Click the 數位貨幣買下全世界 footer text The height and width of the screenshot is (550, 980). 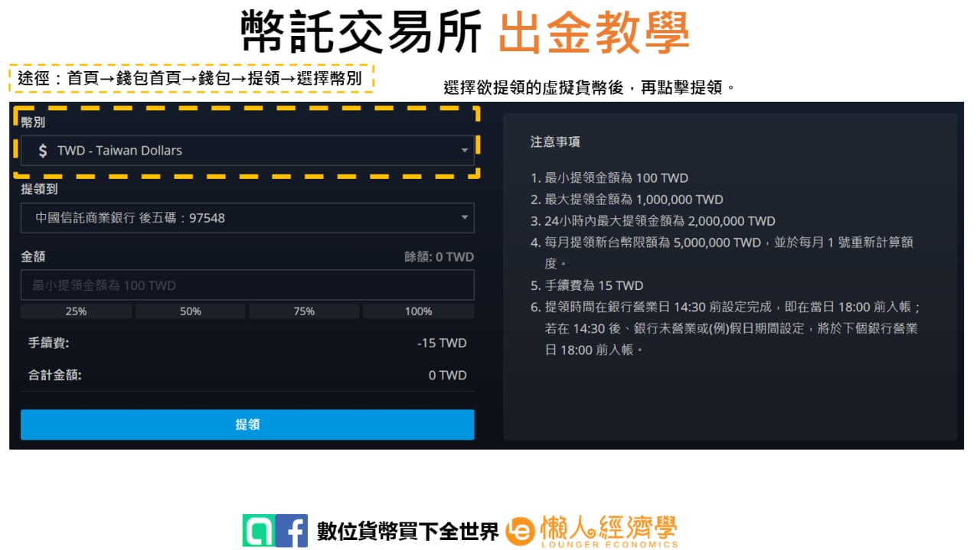407,531
